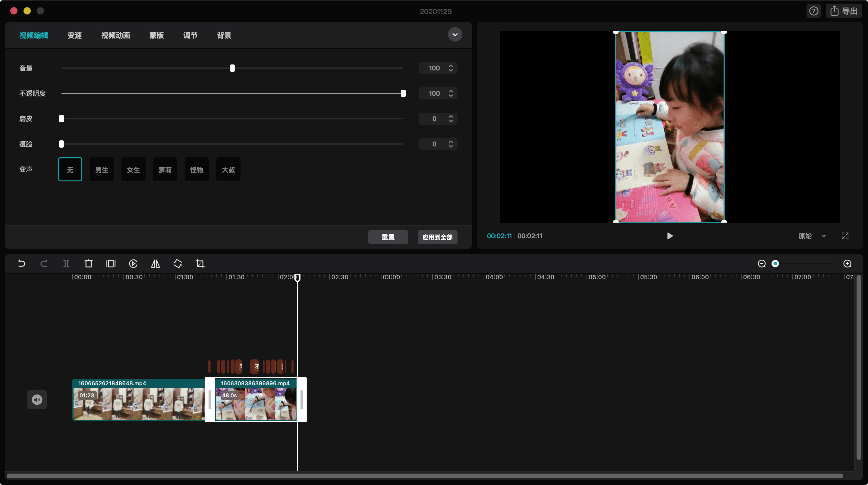Screen dimensions: 868x485
Task: Zoom out the timeline with the minus icon
Action: pyautogui.click(x=762, y=263)
